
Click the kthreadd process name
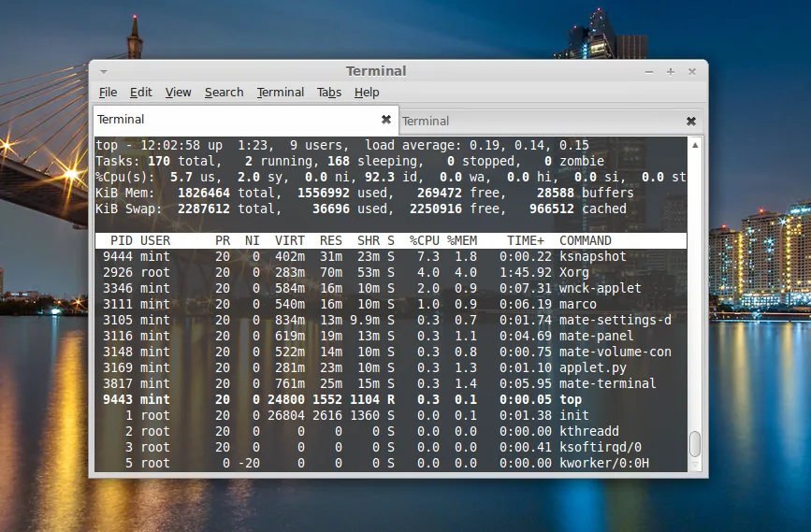pos(589,432)
